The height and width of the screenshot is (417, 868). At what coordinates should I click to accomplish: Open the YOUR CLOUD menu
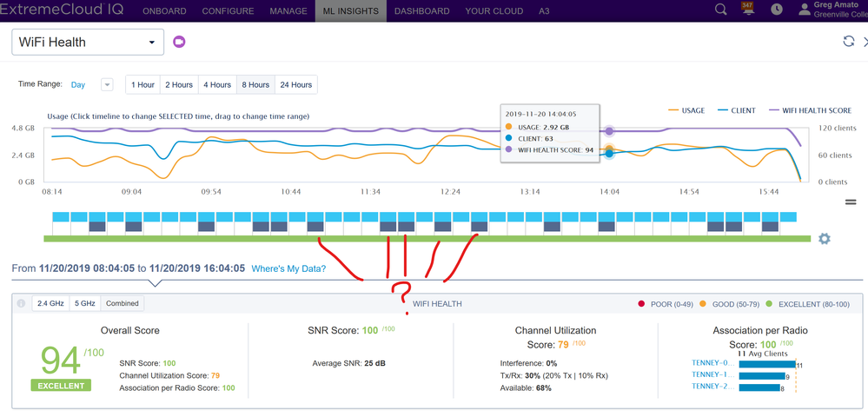point(494,11)
